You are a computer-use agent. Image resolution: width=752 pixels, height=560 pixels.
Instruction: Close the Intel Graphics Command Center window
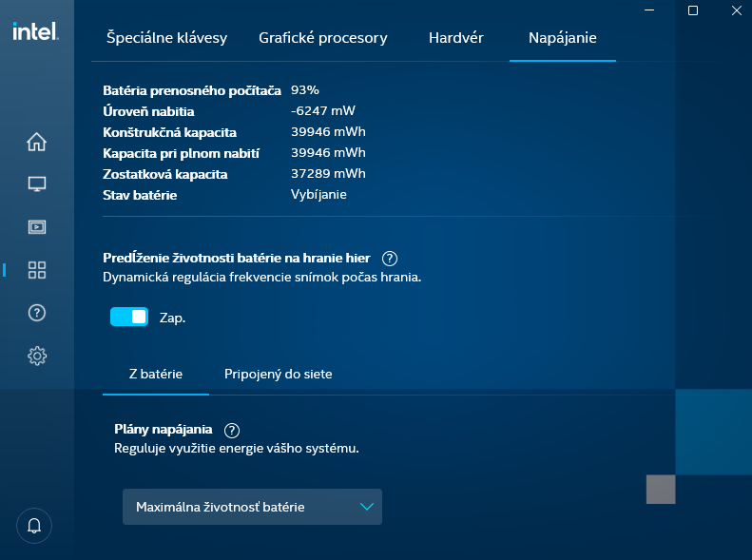[x=737, y=10]
